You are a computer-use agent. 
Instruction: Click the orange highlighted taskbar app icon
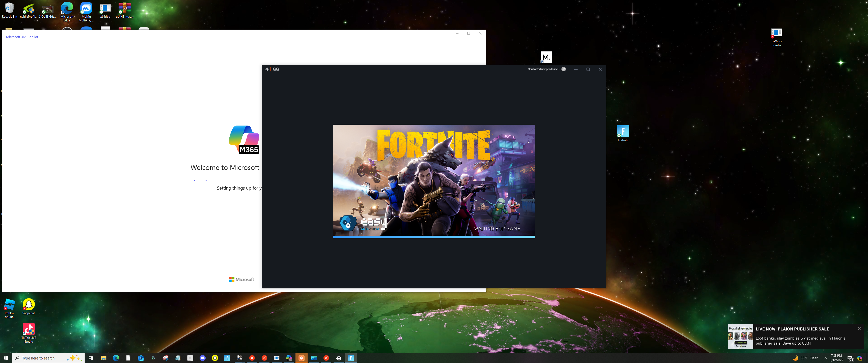pyautogui.click(x=302, y=358)
